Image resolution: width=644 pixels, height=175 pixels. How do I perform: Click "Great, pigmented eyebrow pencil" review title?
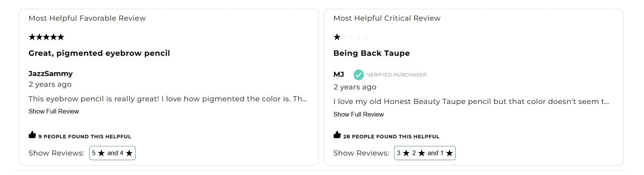(x=99, y=53)
